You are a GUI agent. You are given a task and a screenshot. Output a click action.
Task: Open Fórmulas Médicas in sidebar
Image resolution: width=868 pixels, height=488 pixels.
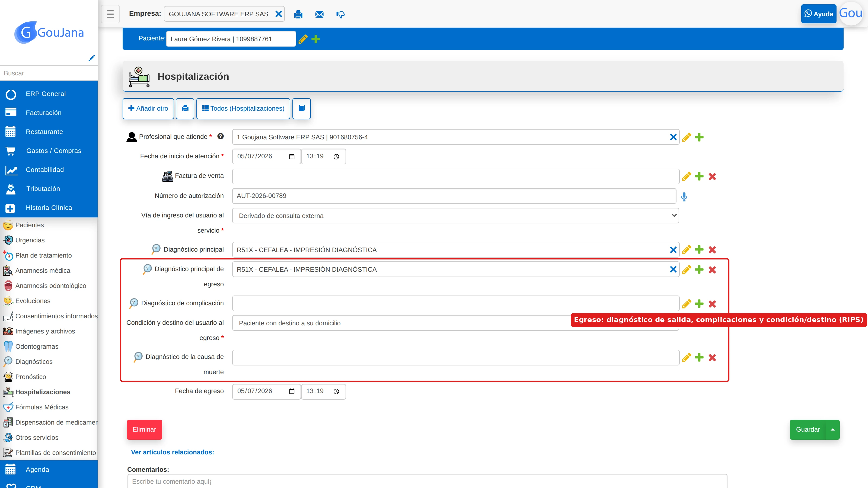42,407
